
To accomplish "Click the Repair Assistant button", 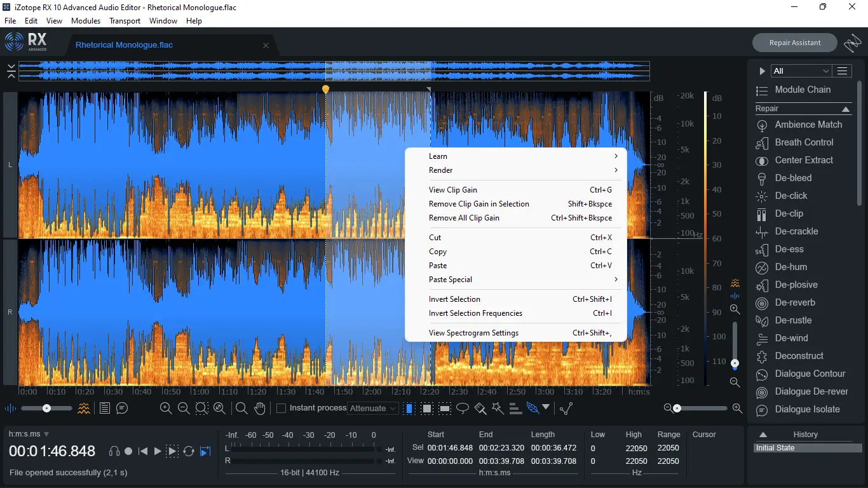I will [x=794, y=43].
